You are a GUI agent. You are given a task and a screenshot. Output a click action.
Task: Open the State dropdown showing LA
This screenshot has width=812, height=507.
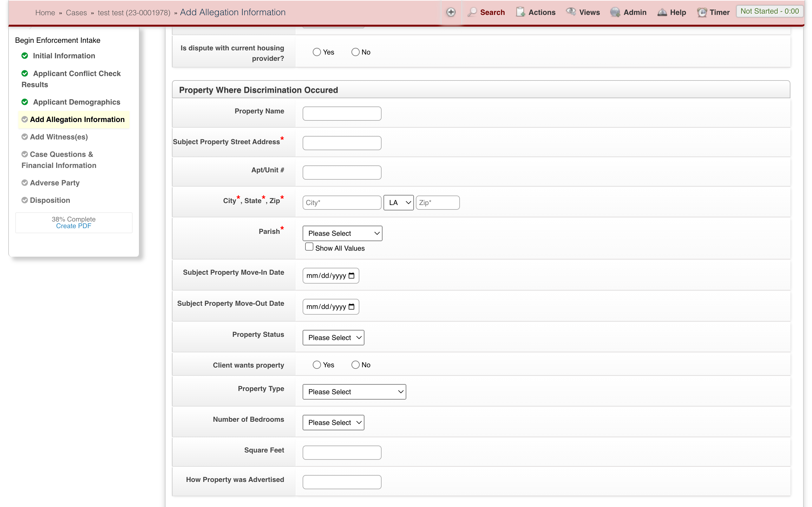pos(398,202)
